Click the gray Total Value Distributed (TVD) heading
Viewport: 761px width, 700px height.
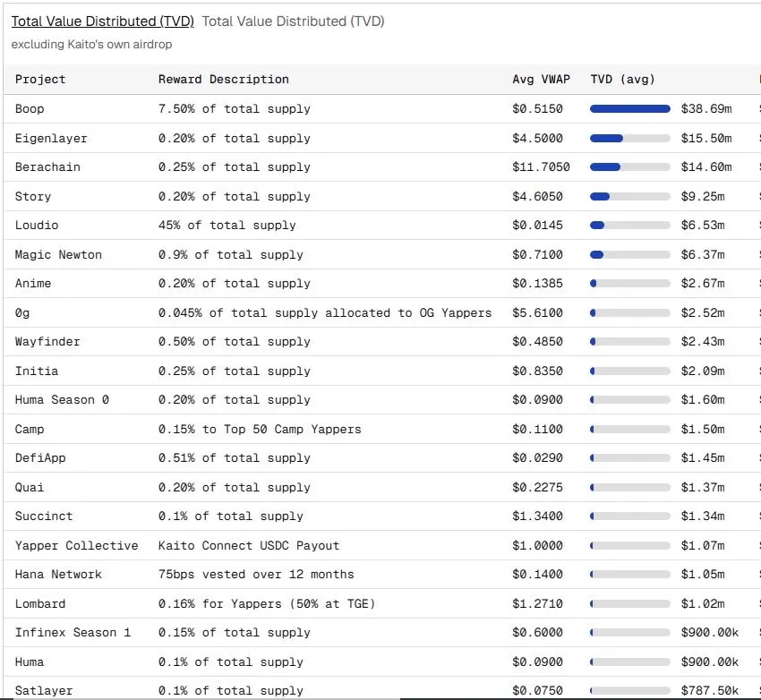click(293, 21)
